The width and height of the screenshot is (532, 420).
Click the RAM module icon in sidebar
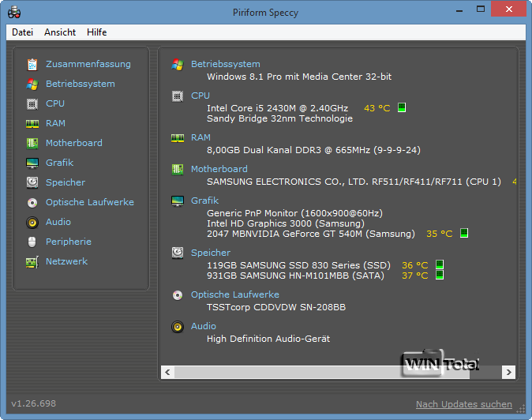[32, 124]
